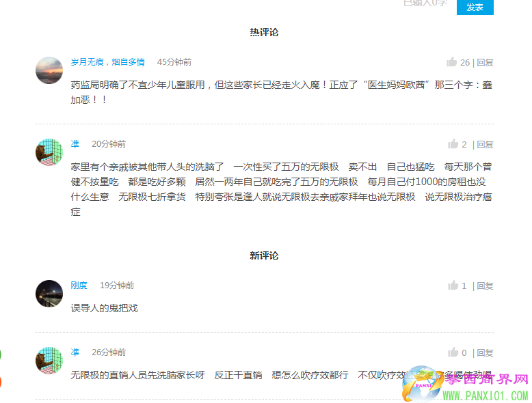The image size is (532, 403).
Task: Open the sunset avatar of 岁月无痕，烟自多情
Action: 49,70
